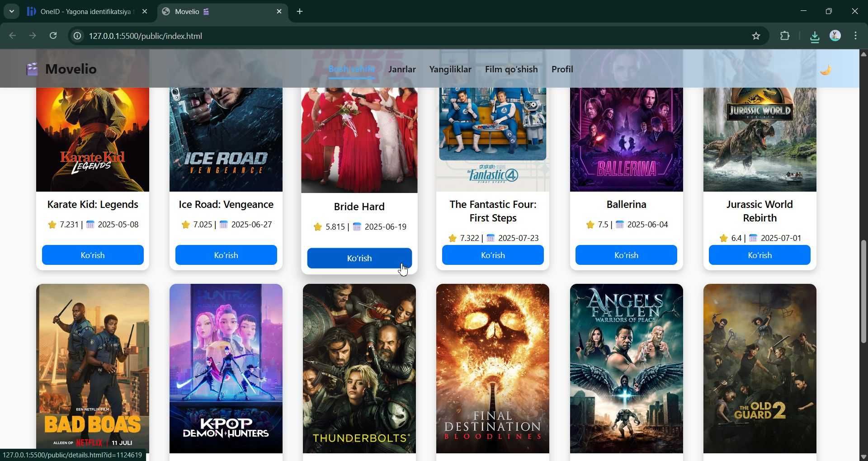Click the Movelio brand title
This screenshot has width=868, height=461.
click(71, 69)
